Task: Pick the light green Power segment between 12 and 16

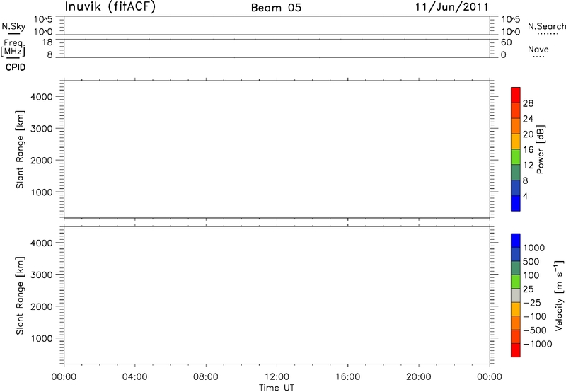Action: click(x=516, y=157)
